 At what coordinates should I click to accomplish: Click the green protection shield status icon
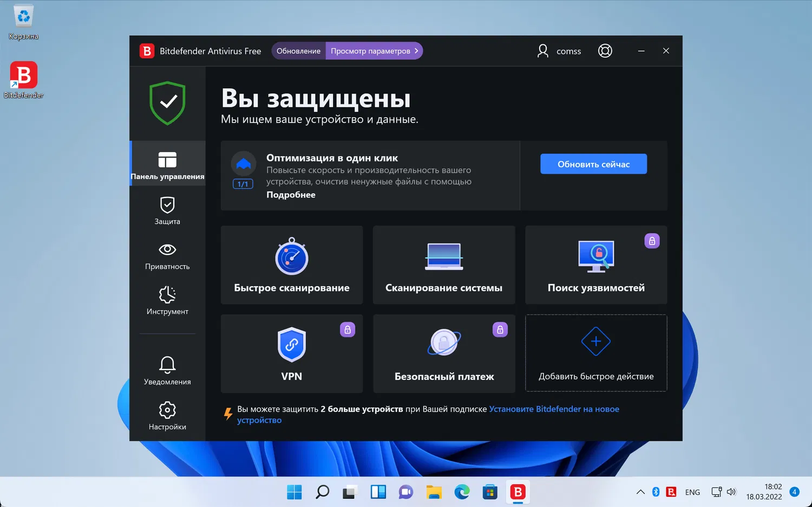click(x=168, y=103)
